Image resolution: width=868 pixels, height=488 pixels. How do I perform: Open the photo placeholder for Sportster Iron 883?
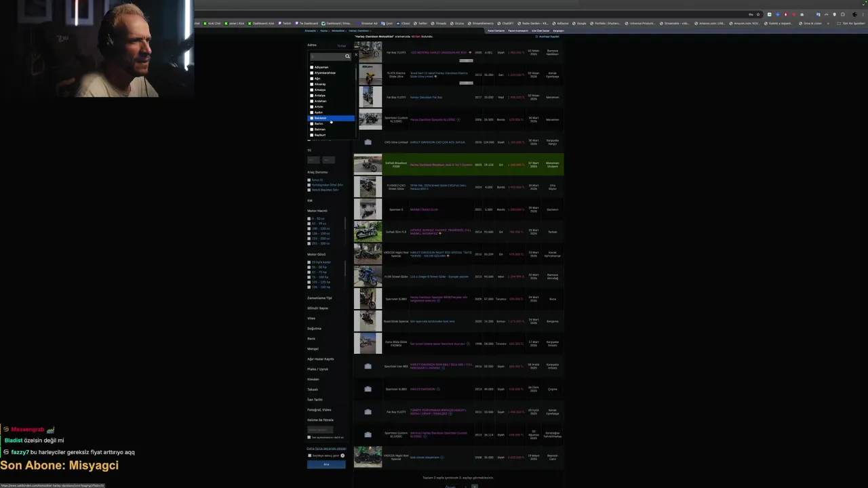pos(368,366)
